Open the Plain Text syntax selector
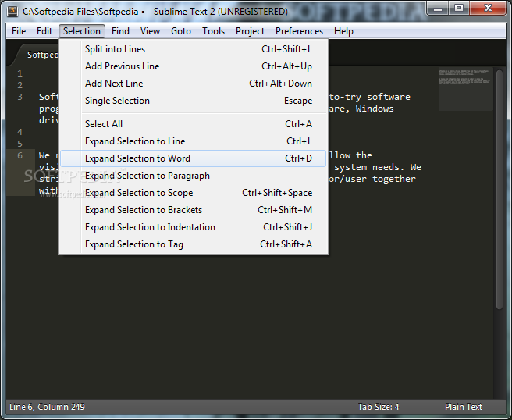The width and height of the screenshot is (512, 420). [x=464, y=407]
